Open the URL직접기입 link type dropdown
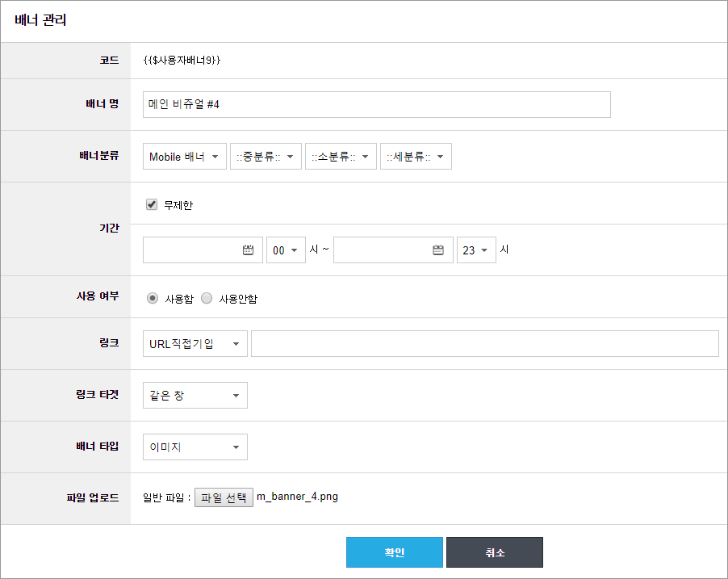728x579 pixels. [x=195, y=344]
